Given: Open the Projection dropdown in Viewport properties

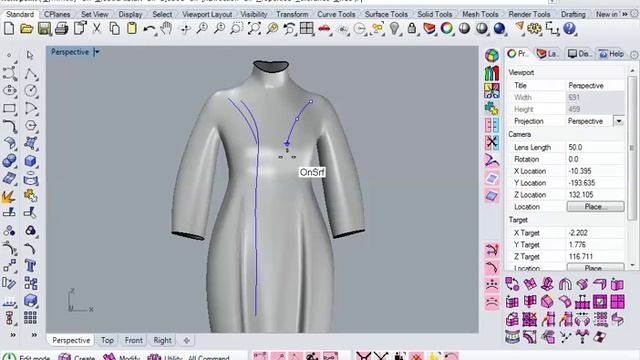Looking at the screenshot, I should (x=619, y=121).
